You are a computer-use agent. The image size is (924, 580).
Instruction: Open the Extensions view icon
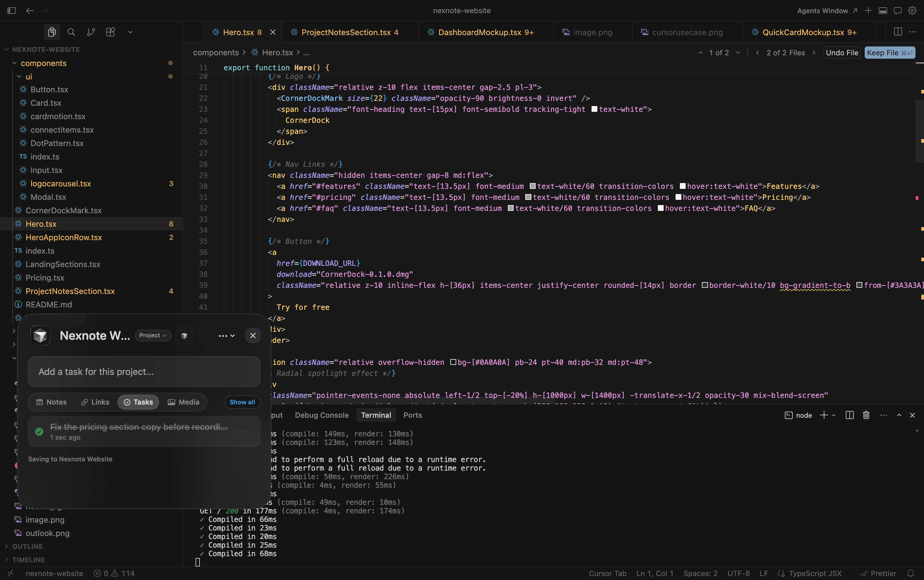(111, 32)
